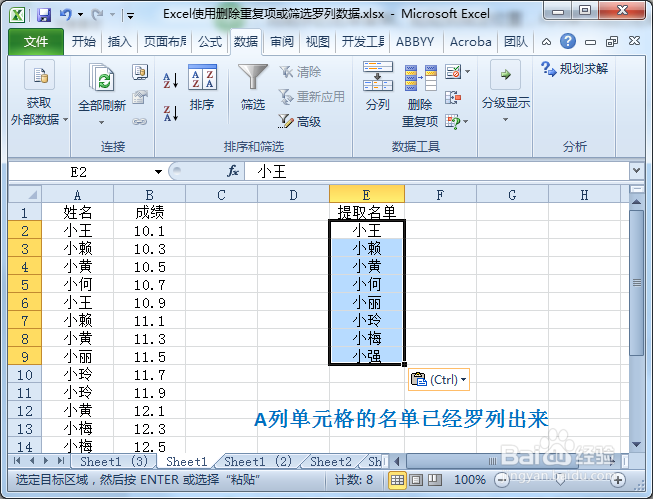
Task: Click zoom level 100% button
Action: click(470, 480)
